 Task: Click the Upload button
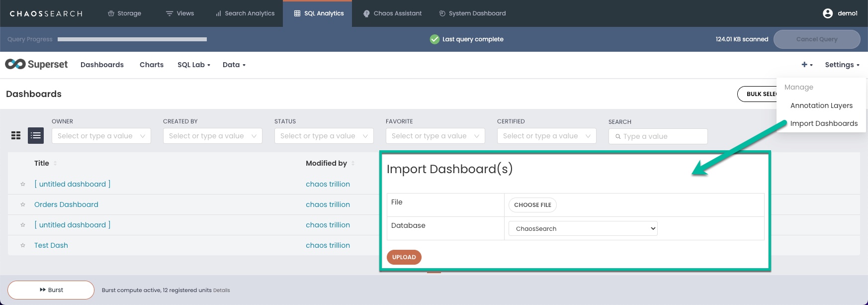pos(404,257)
